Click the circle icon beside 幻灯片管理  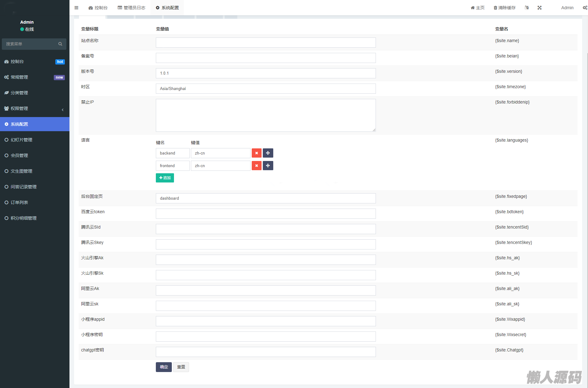[6, 140]
